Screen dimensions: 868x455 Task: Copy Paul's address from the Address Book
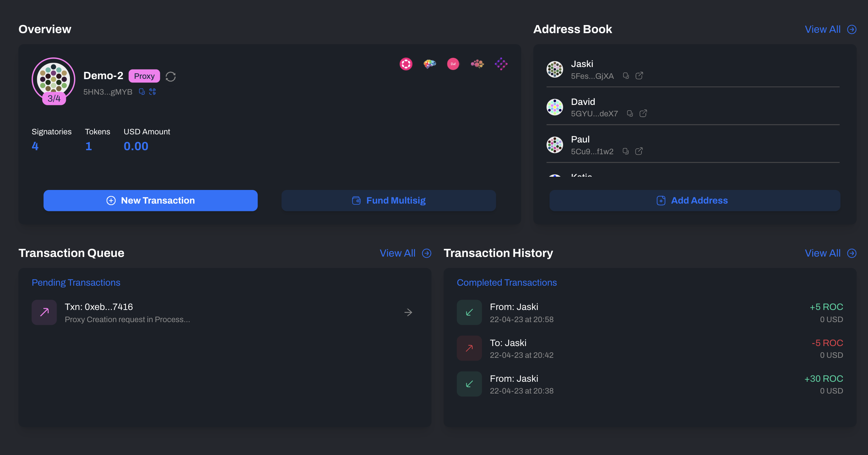coord(625,151)
